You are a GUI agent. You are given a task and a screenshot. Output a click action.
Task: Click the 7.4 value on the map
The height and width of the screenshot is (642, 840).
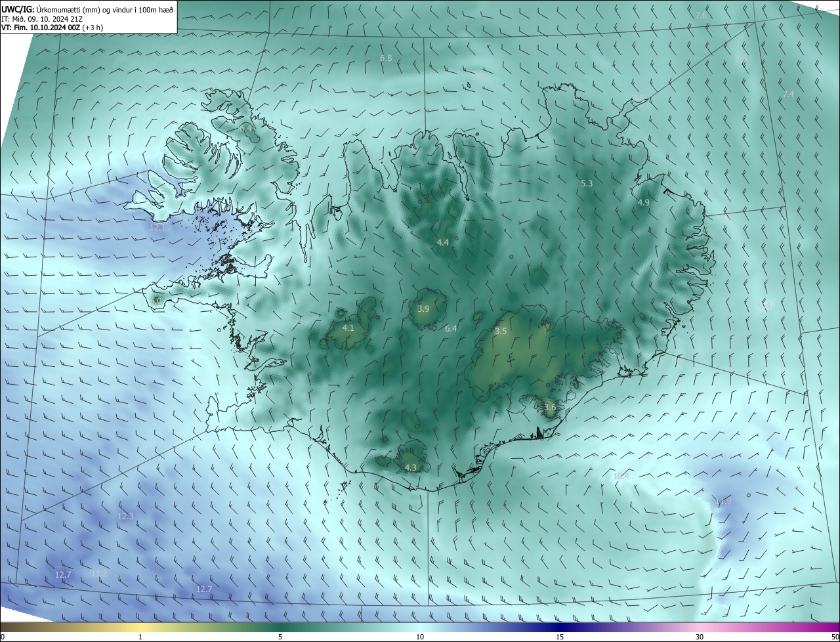click(788, 95)
